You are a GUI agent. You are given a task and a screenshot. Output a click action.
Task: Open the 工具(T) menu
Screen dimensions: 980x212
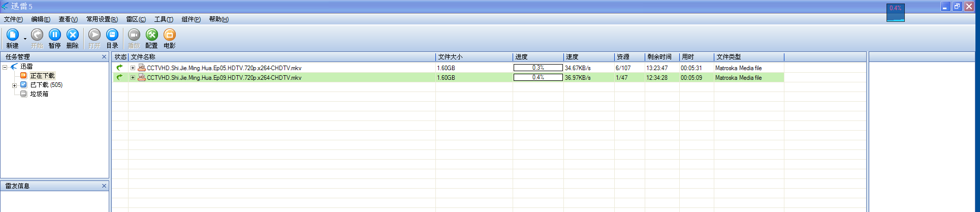[x=164, y=19]
